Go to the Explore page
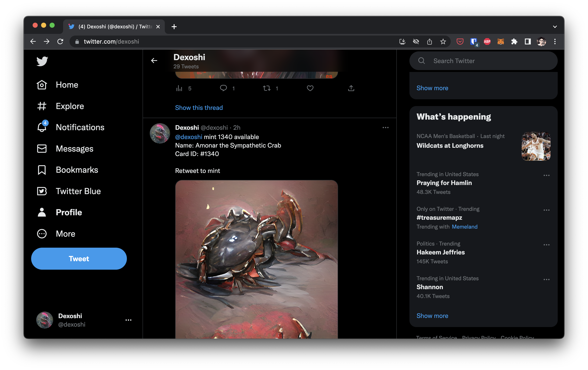Viewport: 588px width, 370px height. (x=60, y=106)
